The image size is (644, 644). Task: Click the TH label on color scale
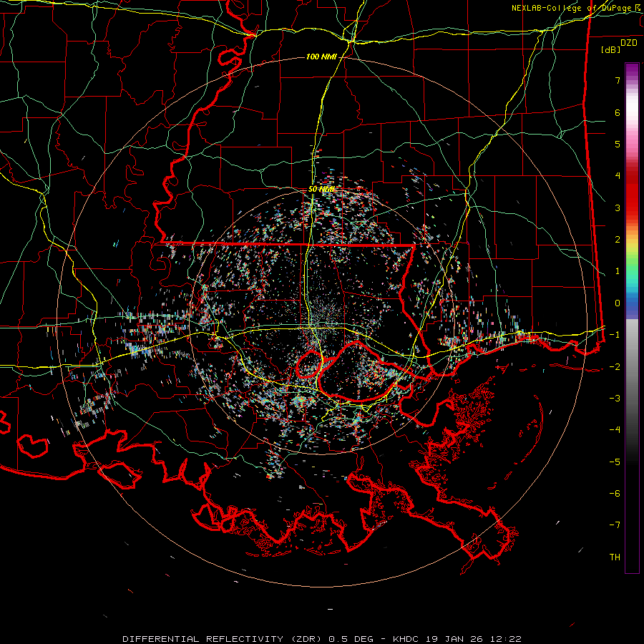tap(615, 557)
